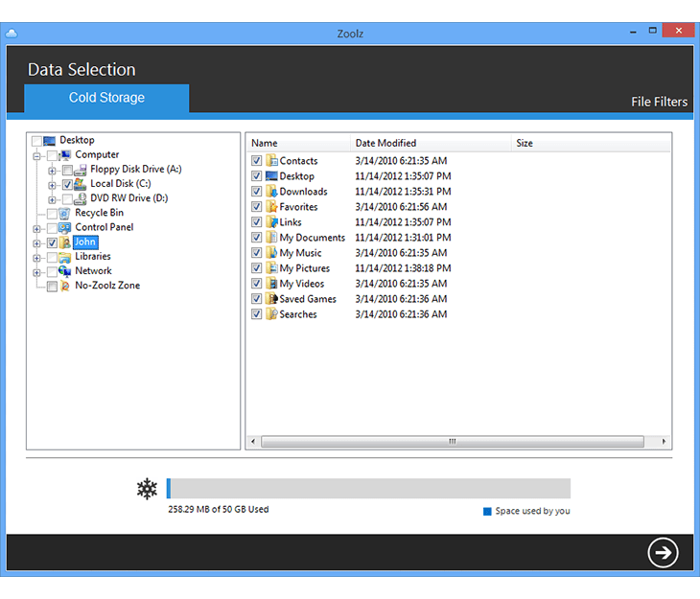Click '258.29 MB of 50 GB Used' text

pyautogui.click(x=219, y=509)
